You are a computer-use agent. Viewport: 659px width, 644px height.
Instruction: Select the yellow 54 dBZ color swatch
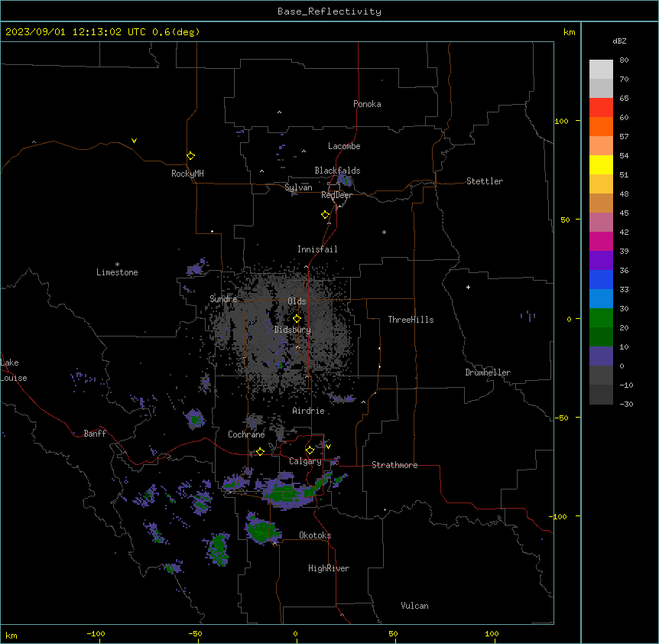click(x=601, y=164)
